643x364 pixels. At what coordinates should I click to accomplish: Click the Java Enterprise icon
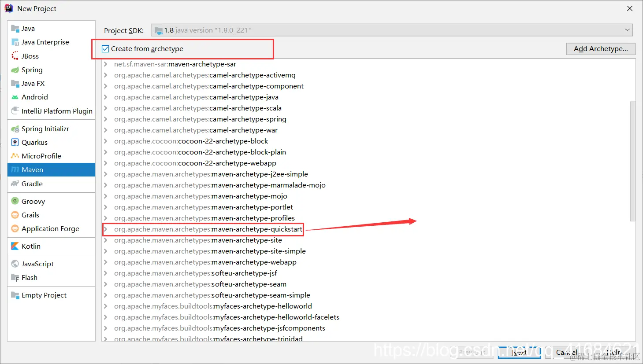[x=15, y=42]
